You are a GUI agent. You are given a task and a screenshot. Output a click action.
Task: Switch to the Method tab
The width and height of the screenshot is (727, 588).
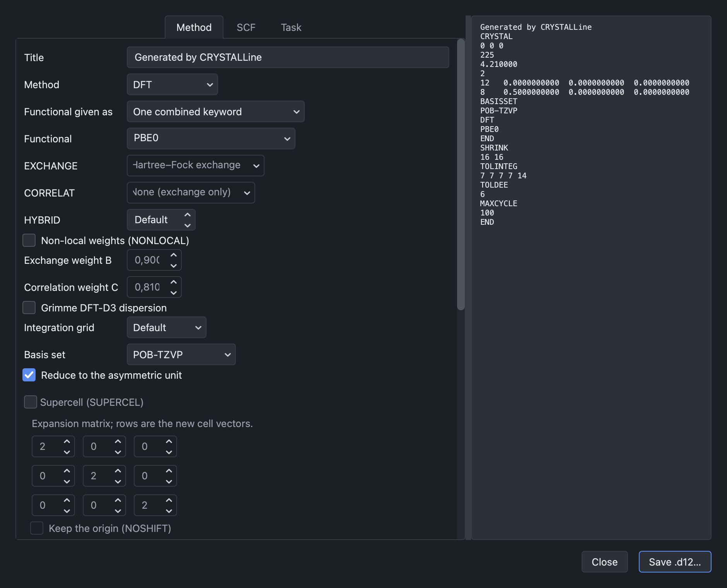click(194, 27)
